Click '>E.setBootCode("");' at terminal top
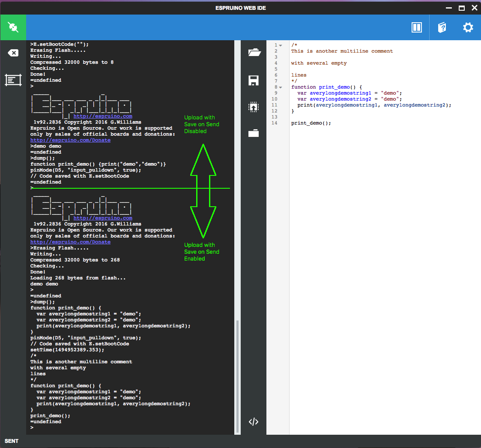 coord(60,45)
